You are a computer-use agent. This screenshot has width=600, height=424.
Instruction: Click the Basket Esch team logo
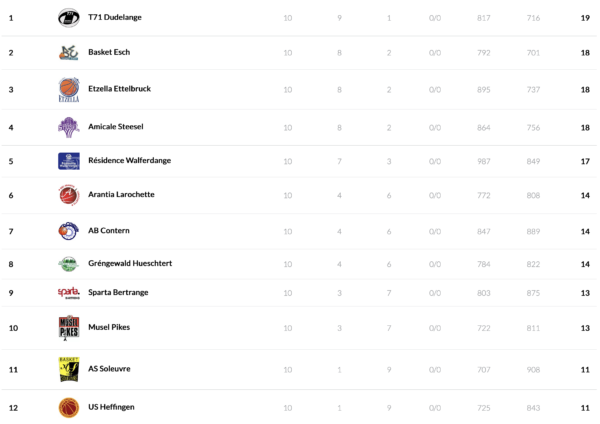[68, 52]
